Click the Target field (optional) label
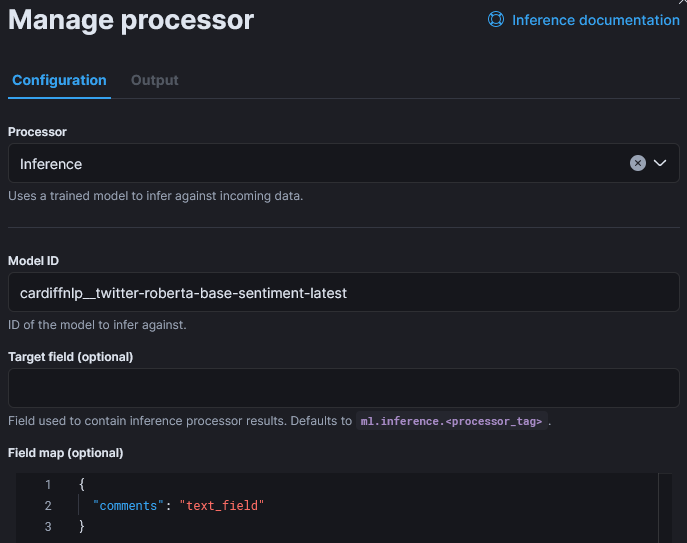Image resolution: width=687 pixels, height=543 pixels. (70, 356)
